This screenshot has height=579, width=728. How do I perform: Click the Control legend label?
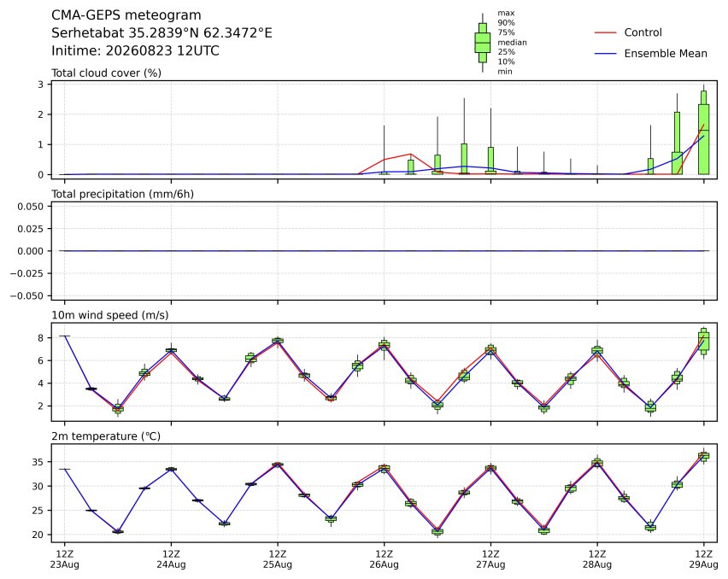643,32
